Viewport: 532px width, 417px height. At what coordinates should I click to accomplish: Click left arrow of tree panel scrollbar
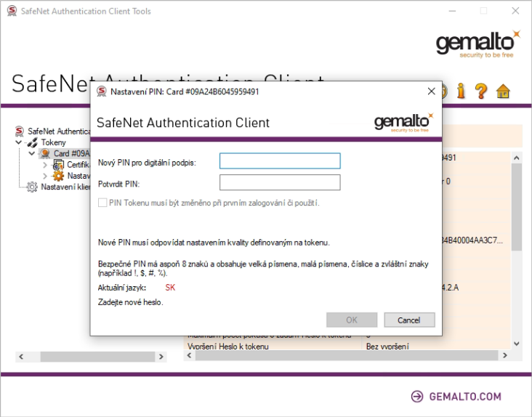(21, 357)
